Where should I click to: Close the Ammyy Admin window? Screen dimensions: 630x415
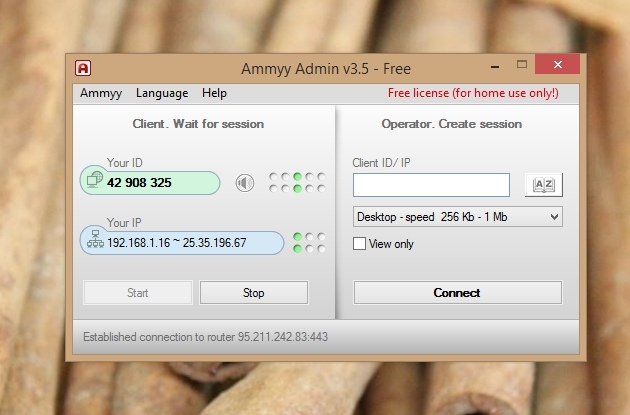[x=557, y=65]
